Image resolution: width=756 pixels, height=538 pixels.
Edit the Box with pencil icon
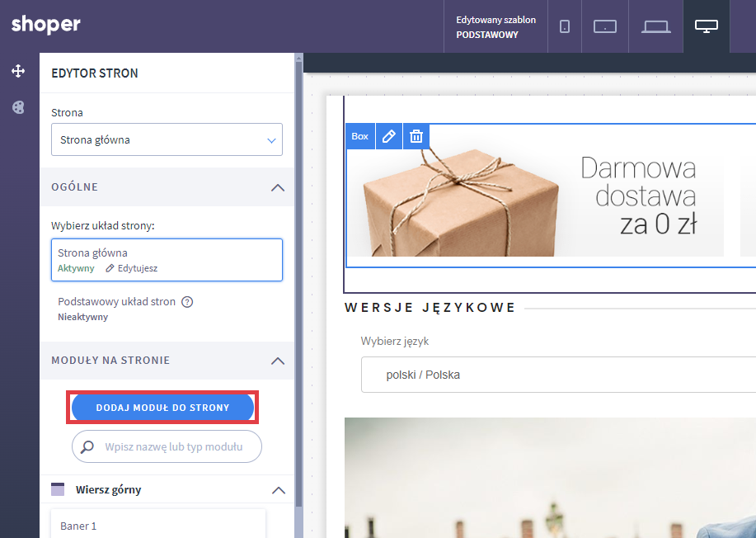389,136
